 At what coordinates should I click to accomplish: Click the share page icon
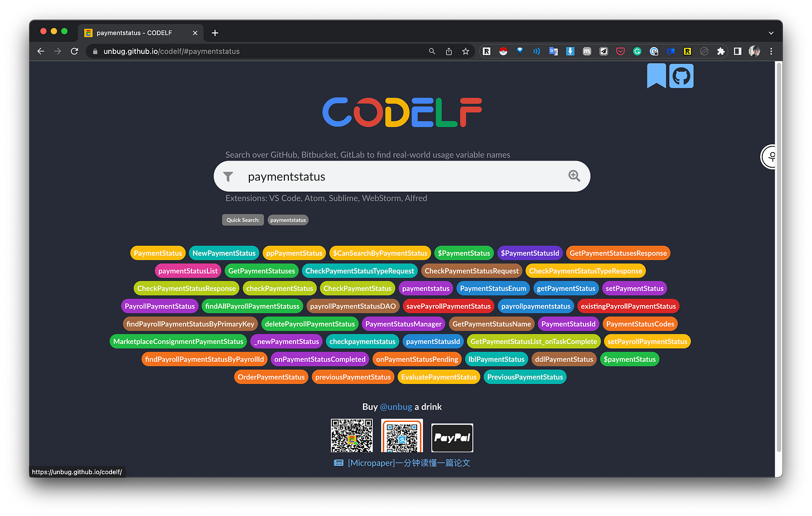point(448,51)
